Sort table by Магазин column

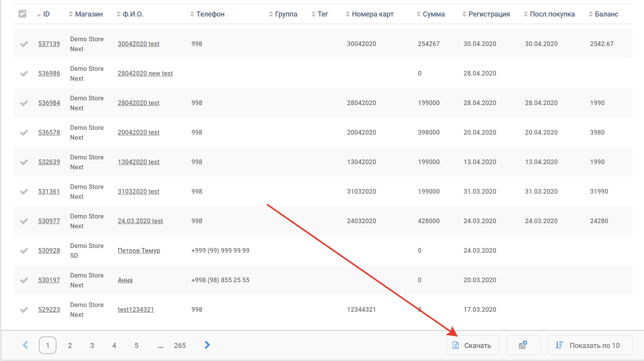pos(86,14)
